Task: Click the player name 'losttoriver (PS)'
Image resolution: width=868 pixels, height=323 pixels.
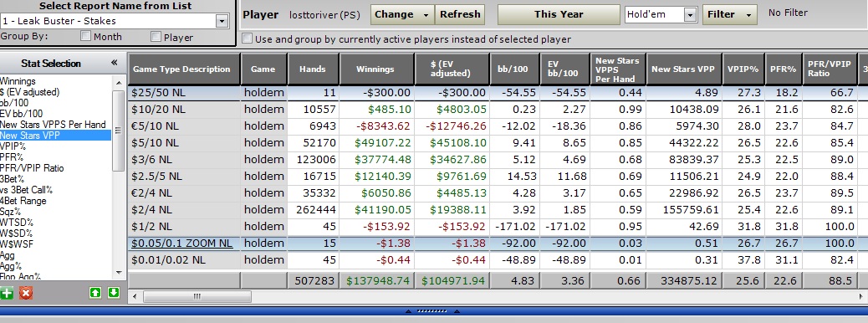Action: point(324,15)
